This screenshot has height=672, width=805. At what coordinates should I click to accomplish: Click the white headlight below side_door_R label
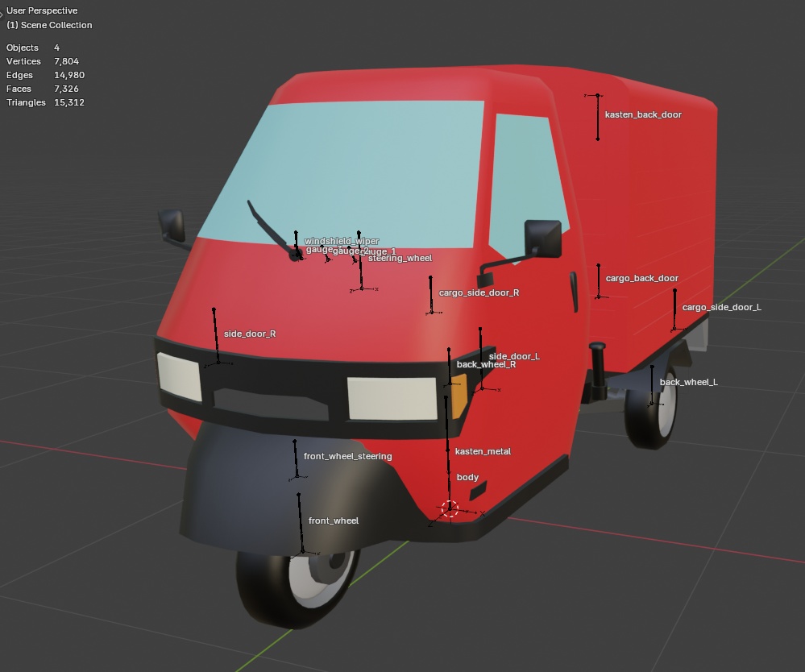[179, 376]
